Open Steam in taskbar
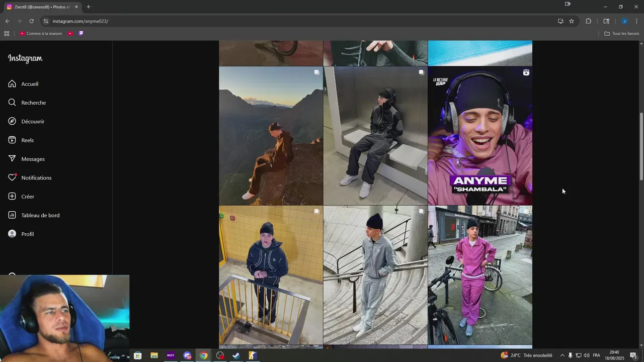The height and width of the screenshot is (362, 644). (x=236, y=355)
